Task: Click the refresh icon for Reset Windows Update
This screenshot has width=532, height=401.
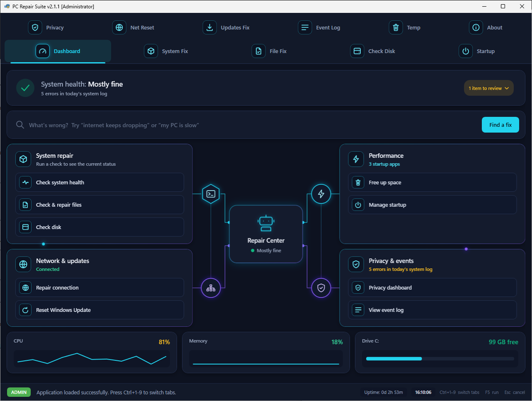Action: [x=25, y=310]
